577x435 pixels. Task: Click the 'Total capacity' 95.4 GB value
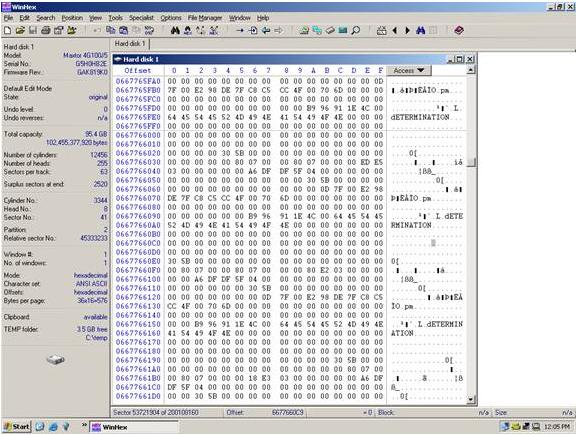click(96, 134)
